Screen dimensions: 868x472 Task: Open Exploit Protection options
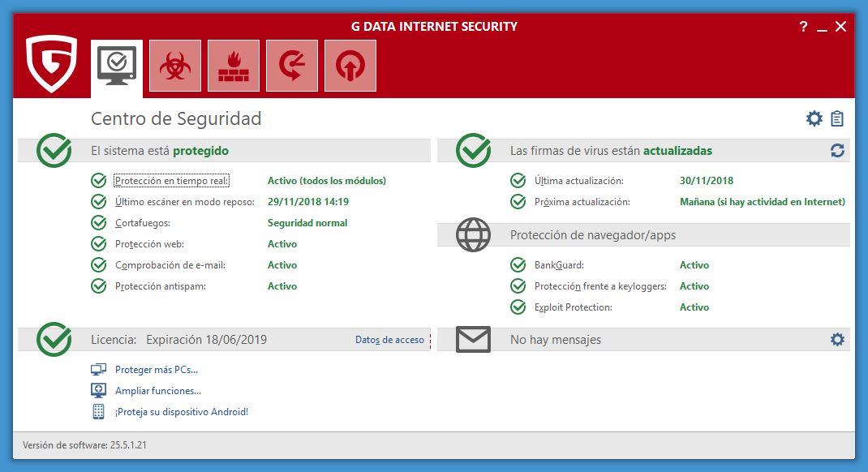coord(573,307)
